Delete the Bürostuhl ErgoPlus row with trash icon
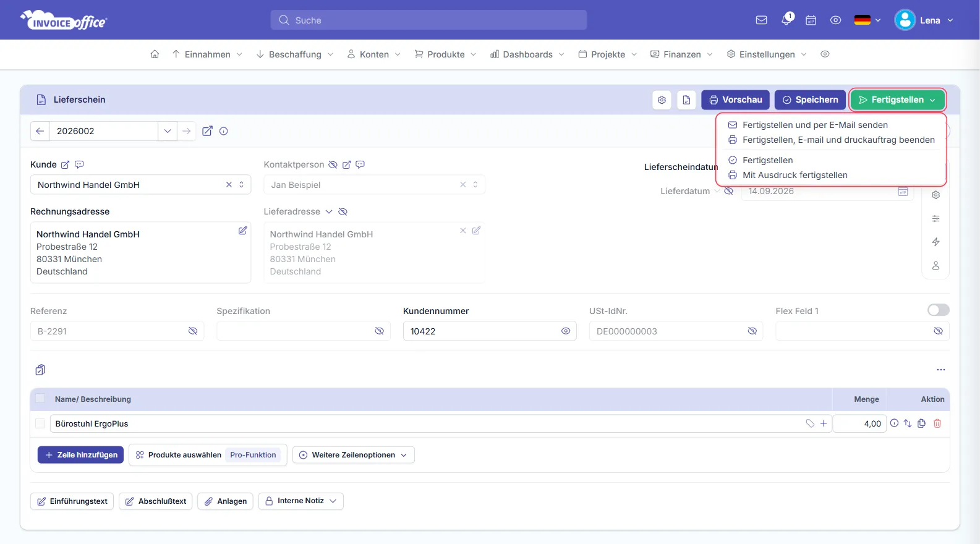This screenshot has width=980, height=544. click(937, 423)
